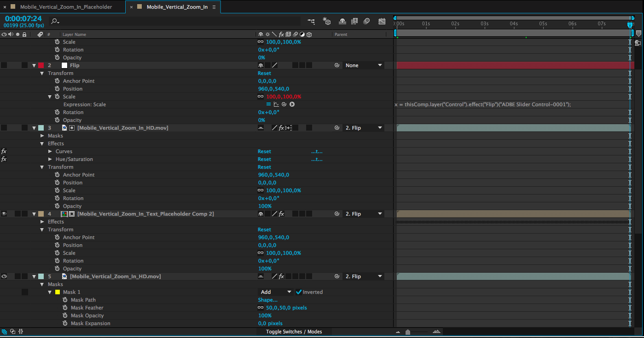Switch to the Mobile_Vertical_Zoom_In_Placeholder tab

(x=66, y=7)
